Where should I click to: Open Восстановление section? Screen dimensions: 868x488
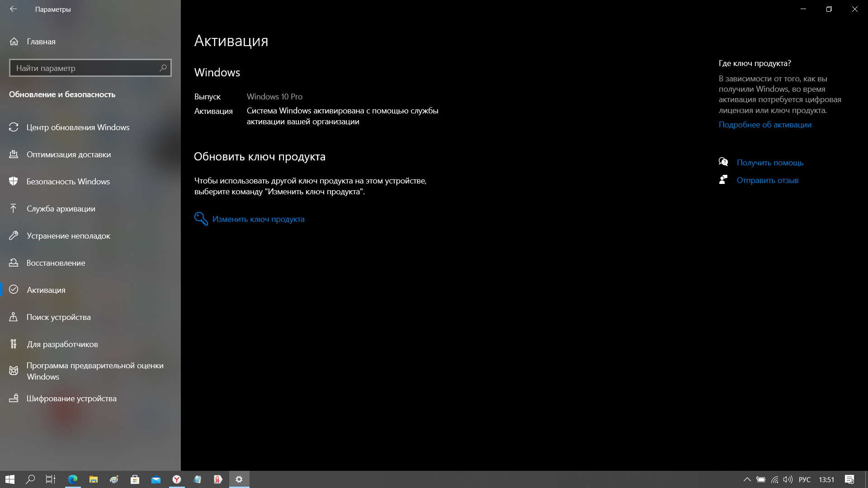pyautogui.click(x=90, y=263)
